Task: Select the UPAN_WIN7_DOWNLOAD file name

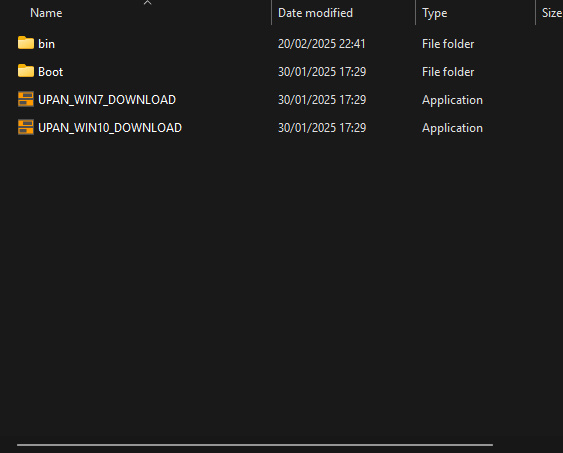Action: [x=107, y=100]
